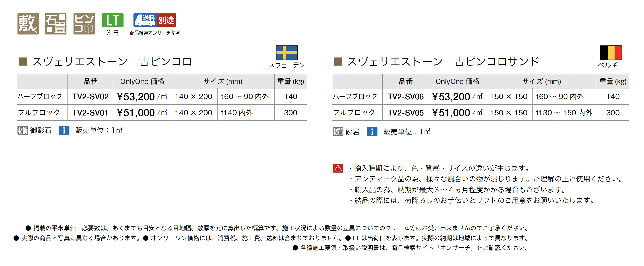
Task: Click the blue info icon beside 砂岩
Action: [372, 131]
